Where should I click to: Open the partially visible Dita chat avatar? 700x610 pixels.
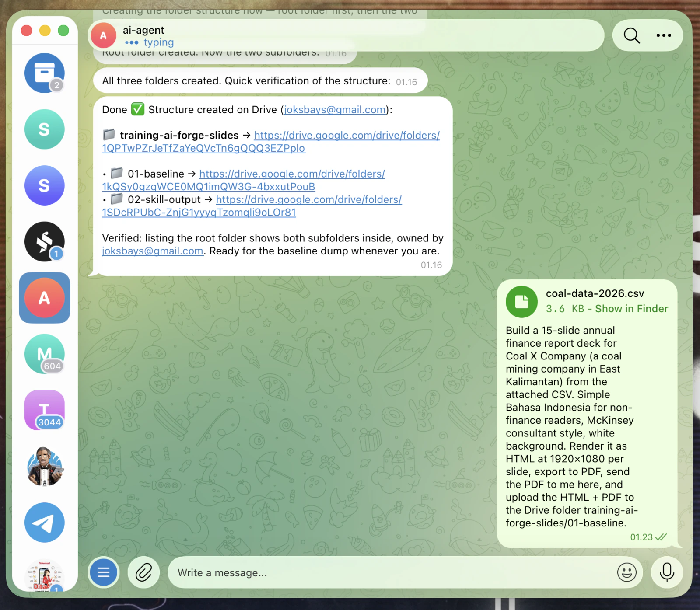[x=44, y=576]
